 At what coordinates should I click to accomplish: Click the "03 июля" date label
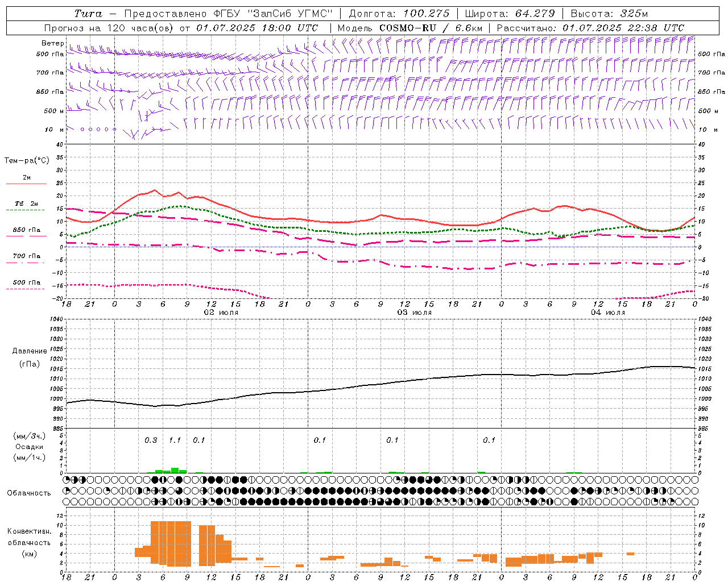click(415, 313)
